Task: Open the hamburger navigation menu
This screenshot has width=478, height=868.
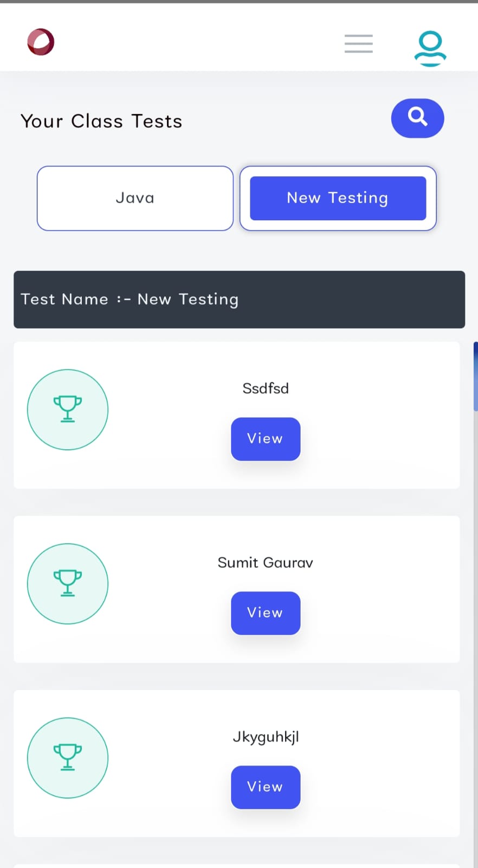Action: pos(358,44)
